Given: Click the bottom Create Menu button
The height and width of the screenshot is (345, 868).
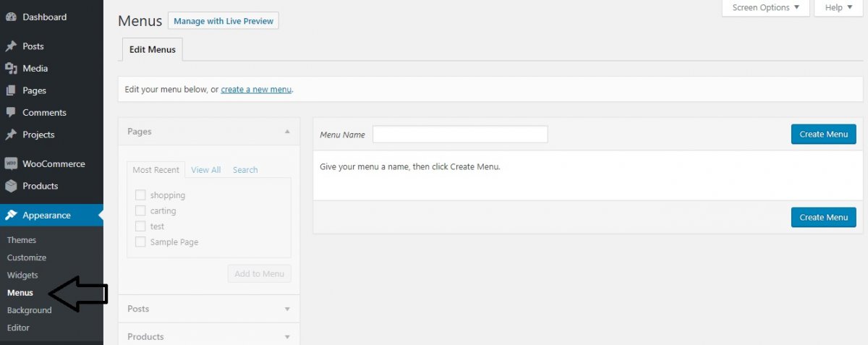Looking at the screenshot, I should pos(823,217).
